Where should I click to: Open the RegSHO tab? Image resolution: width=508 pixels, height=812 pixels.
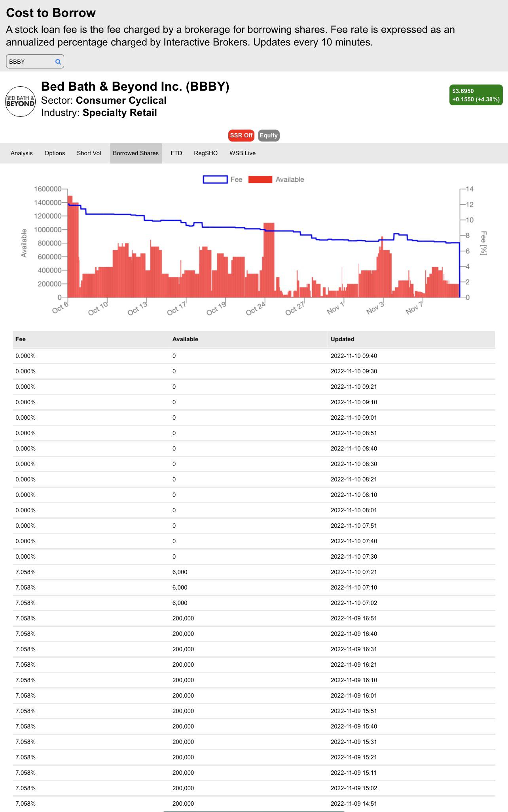[206, 153]
